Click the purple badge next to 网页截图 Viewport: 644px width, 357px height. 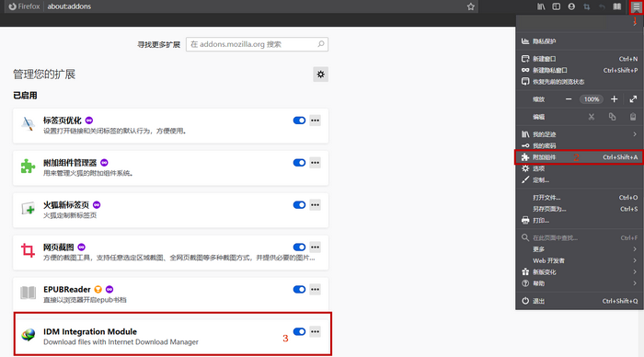81,247
